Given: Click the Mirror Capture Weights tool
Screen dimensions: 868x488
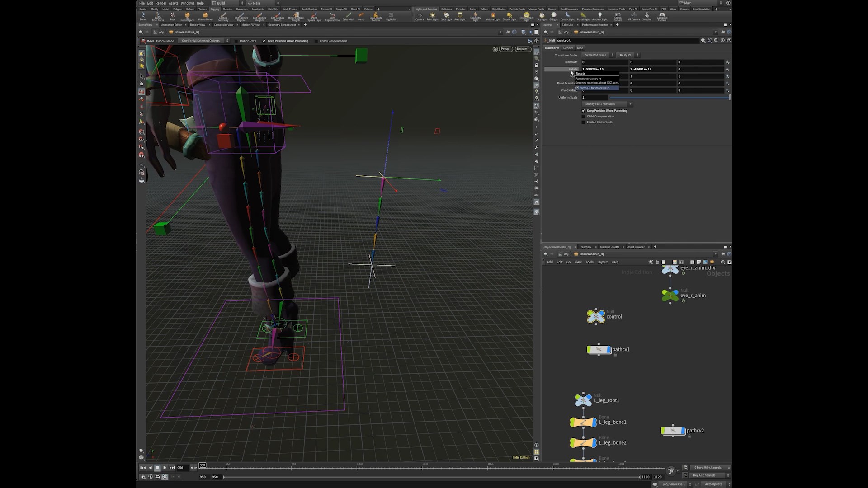Looking at the screenshot, I should click(296, 17).
